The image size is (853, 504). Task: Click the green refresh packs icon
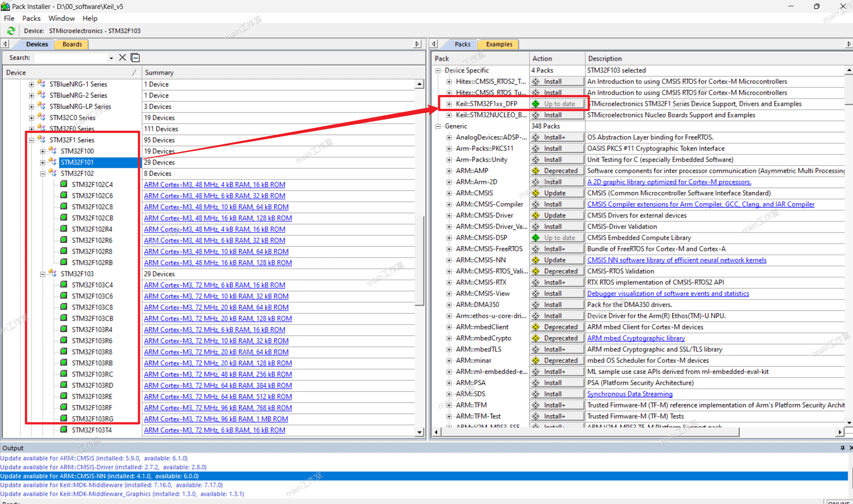click(x=11, y=31)
